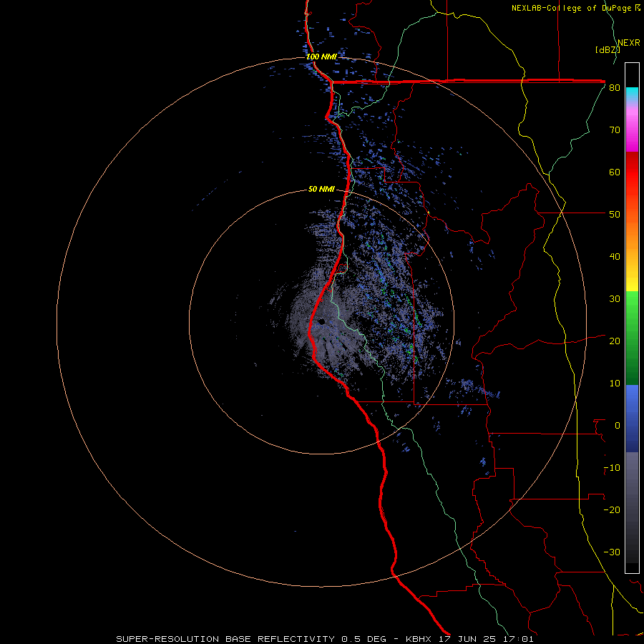Click the 40 dBZ scale value
This screenshot has height=644, width=644.
point(615,257)
